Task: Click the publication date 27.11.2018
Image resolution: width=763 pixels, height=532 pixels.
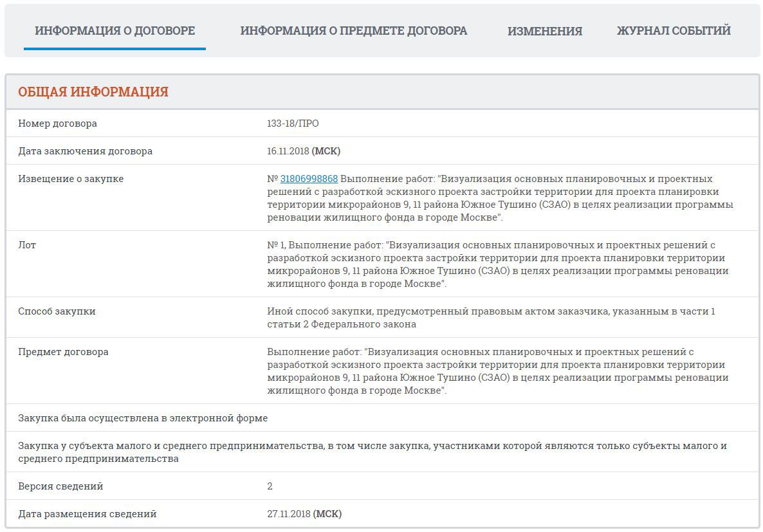Action: (x=289, y=514)
